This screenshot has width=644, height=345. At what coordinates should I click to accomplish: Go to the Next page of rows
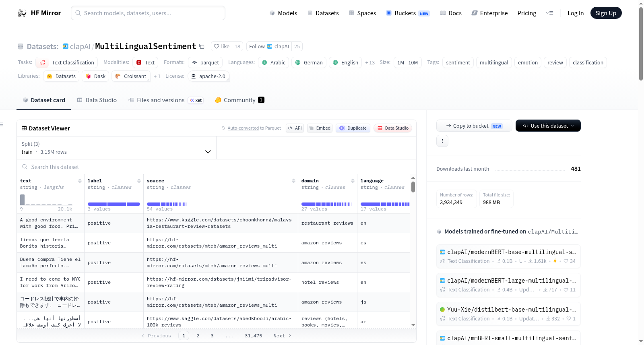pyautogui.click(x=282, y=336)
